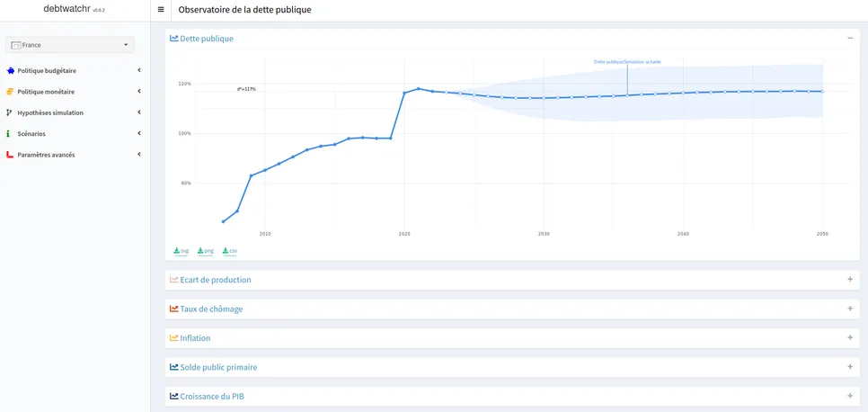Screen dimensions: 868x412
Task: Click the Ecart de production title
Action: tap(216, 280)
